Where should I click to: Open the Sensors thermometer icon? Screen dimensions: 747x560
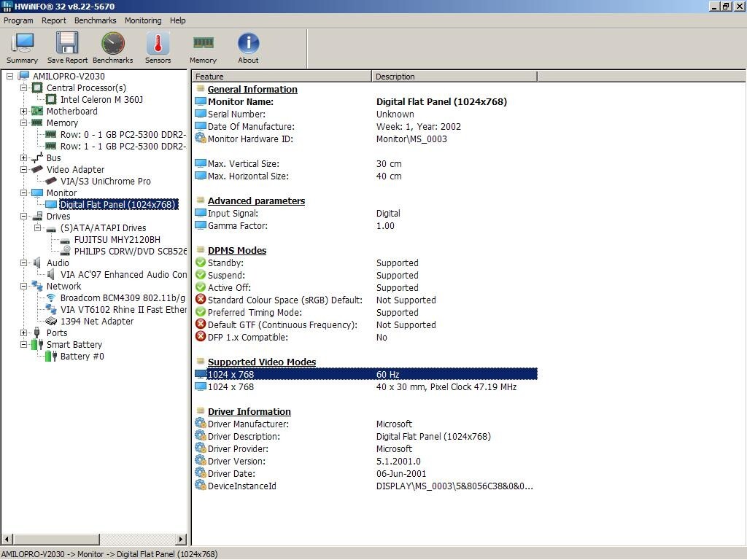158,43
